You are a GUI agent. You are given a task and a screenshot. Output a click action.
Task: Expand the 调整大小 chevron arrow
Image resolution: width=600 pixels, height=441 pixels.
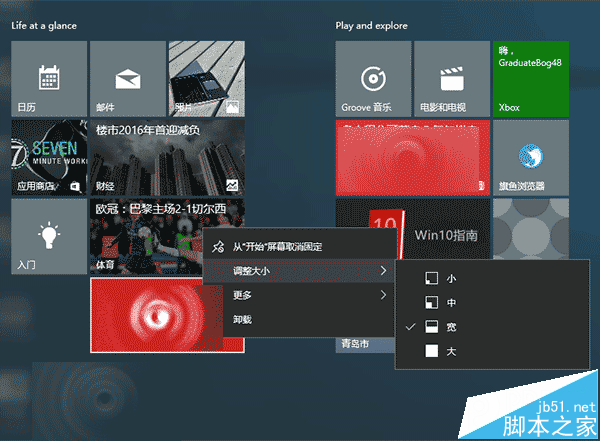click(383, 271)
